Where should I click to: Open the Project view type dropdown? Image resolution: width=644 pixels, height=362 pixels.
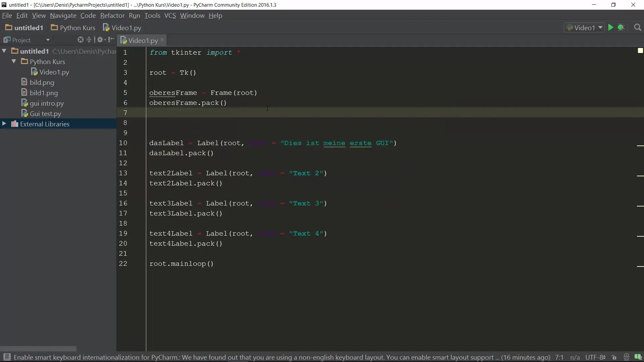coord(48,40)
